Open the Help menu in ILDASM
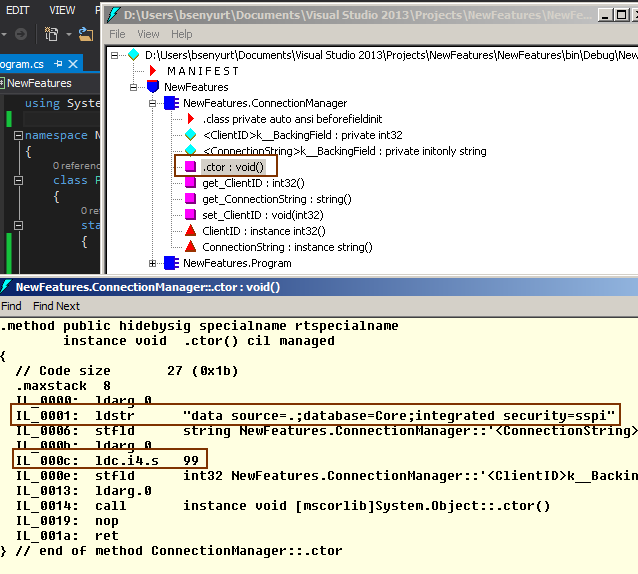The width and height of the screenshot is (638, 574). coord(182,34)
